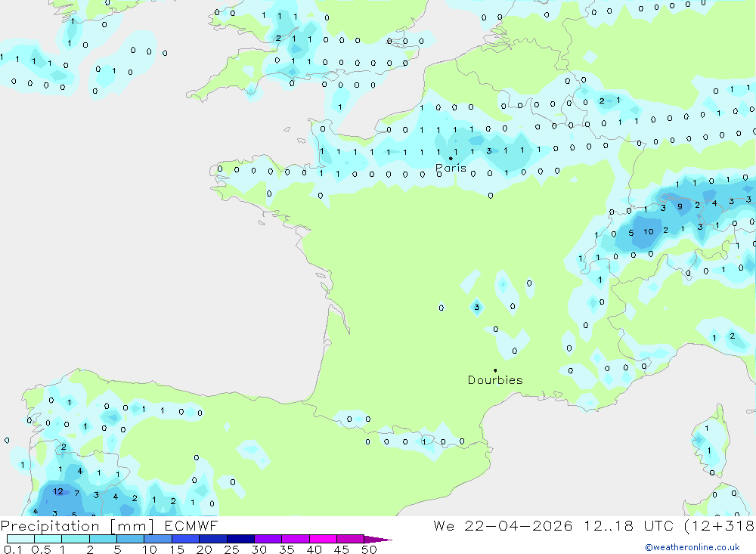Click the 0.1–0.5 mm lightest cyan legend swatch

click(20, 539)
